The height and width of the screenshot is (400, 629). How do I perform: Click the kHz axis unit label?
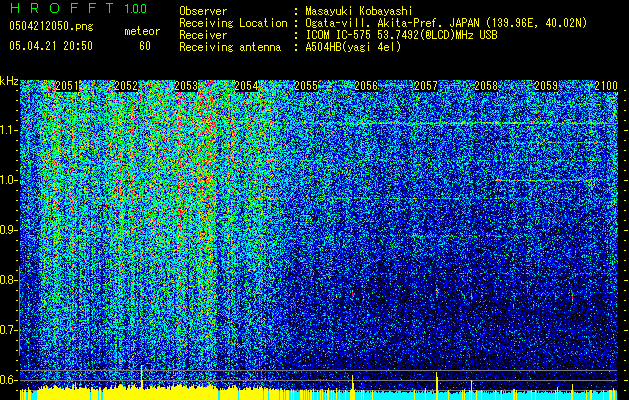point(9,81)
